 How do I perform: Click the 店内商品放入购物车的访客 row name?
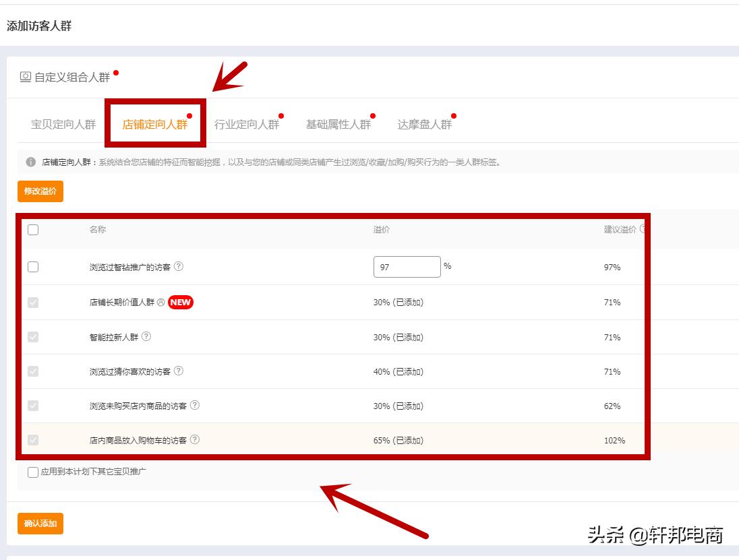click(138, 440)
